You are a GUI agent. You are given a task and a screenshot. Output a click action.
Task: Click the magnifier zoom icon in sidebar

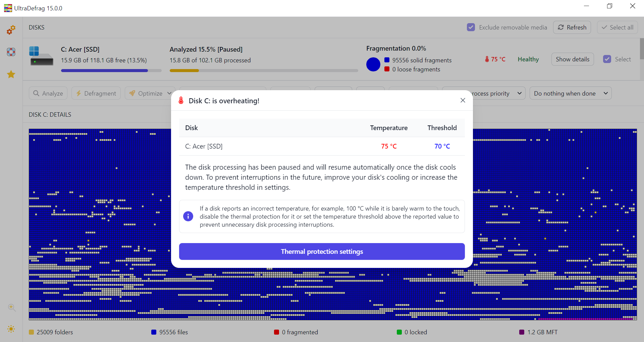[12, 307]
